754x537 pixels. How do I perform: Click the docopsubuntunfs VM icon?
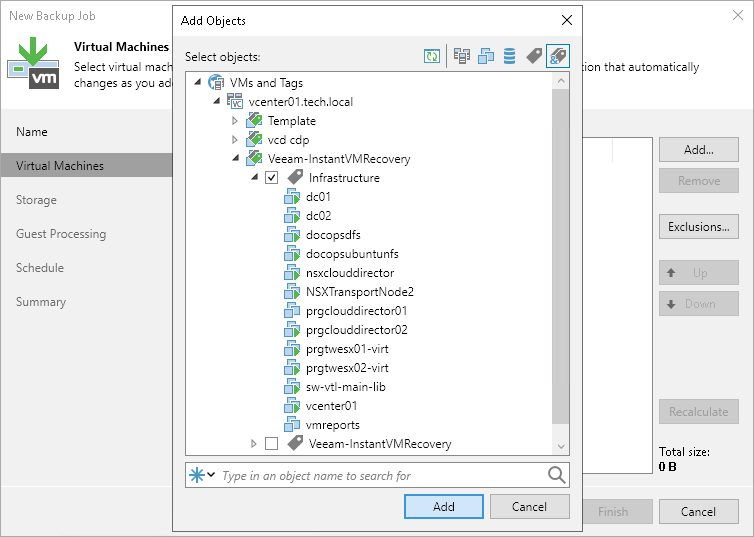click(x=292, y=254)
